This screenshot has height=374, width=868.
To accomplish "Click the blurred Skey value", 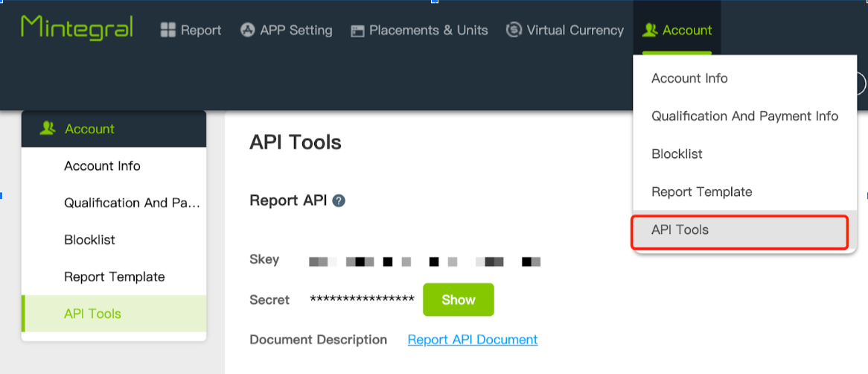I will [424, 262].
